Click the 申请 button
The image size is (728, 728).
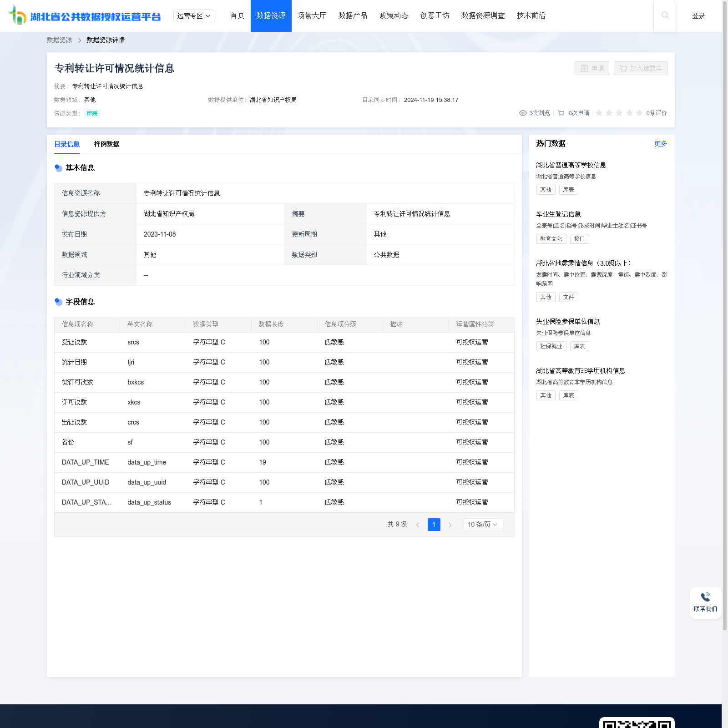tap(591, 68)
